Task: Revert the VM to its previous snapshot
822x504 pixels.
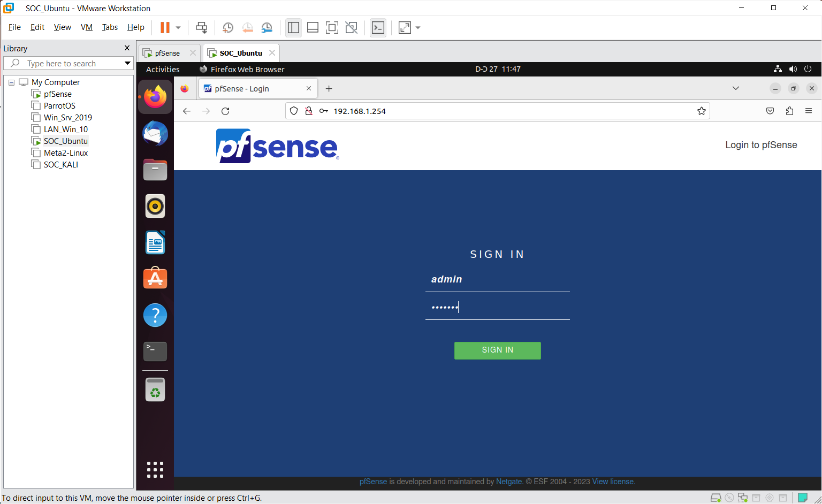Action: (x=247, y=28)
